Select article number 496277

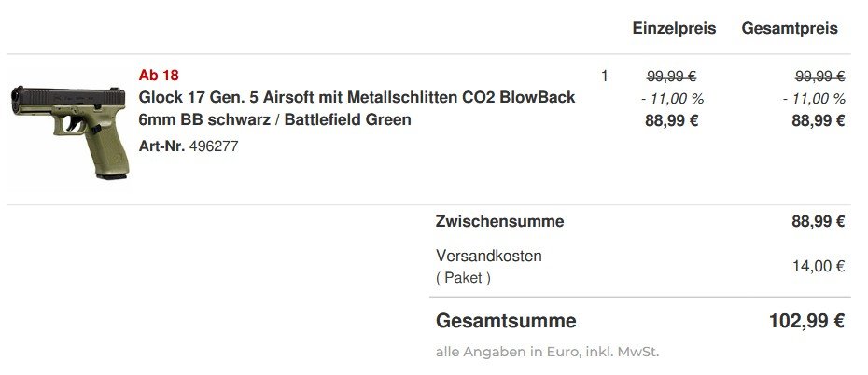213,146
